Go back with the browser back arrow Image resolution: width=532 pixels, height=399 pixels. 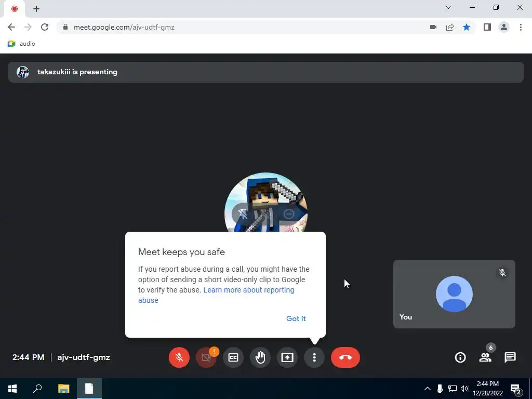11,27
